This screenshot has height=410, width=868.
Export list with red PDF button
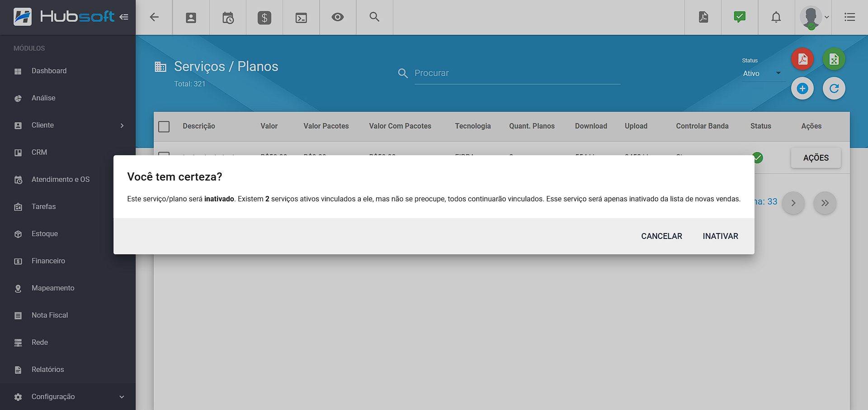[x=802, y=59]
